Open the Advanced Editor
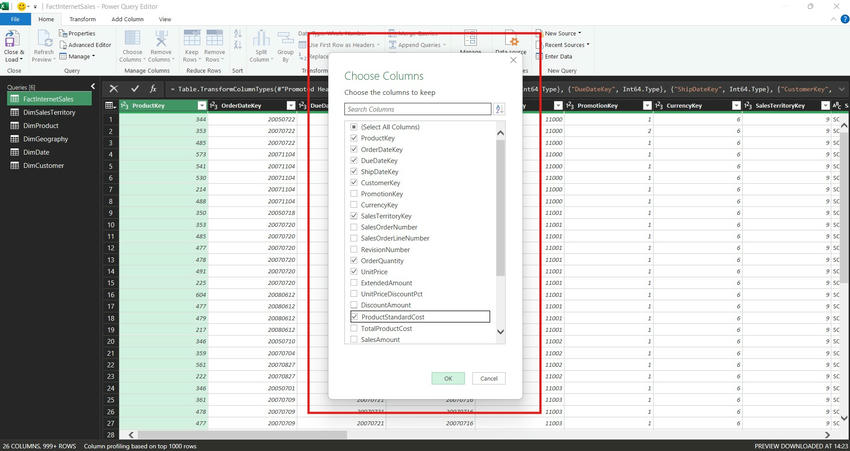The width and height of the screenshot is (850, 451). pos(85,45)
